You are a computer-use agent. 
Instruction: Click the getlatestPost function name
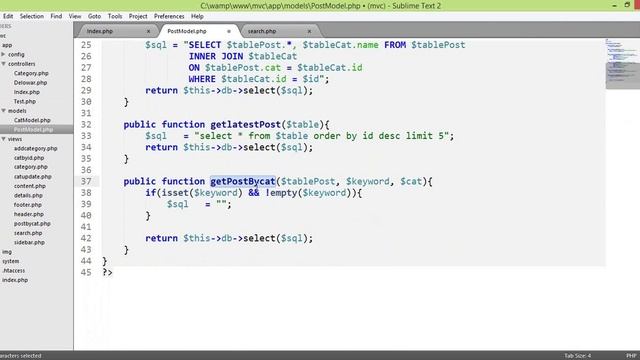pos(245,124)
